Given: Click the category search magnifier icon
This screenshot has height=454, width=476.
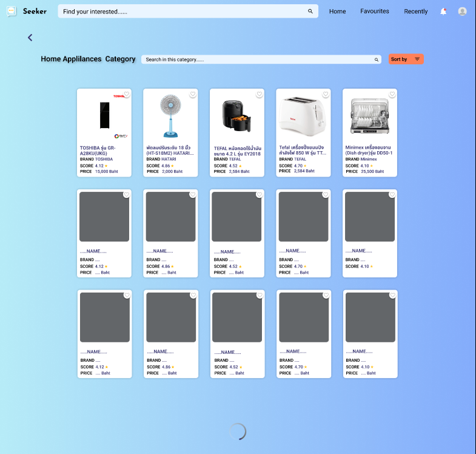Looking at the screenshot, I should [x=376, y=59].
